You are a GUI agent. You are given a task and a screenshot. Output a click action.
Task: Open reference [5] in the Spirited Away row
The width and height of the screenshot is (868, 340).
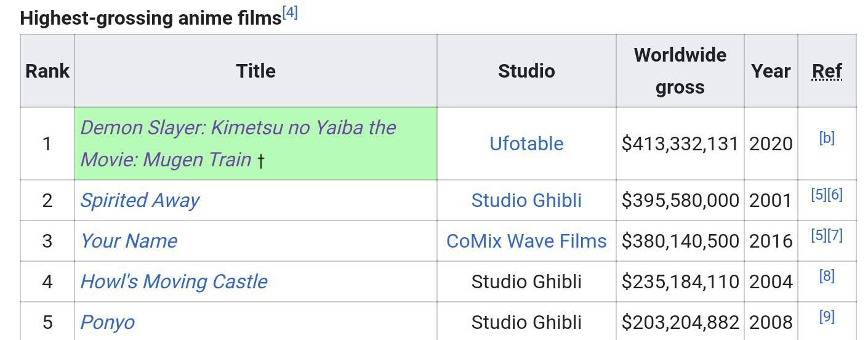coord(819,195)
